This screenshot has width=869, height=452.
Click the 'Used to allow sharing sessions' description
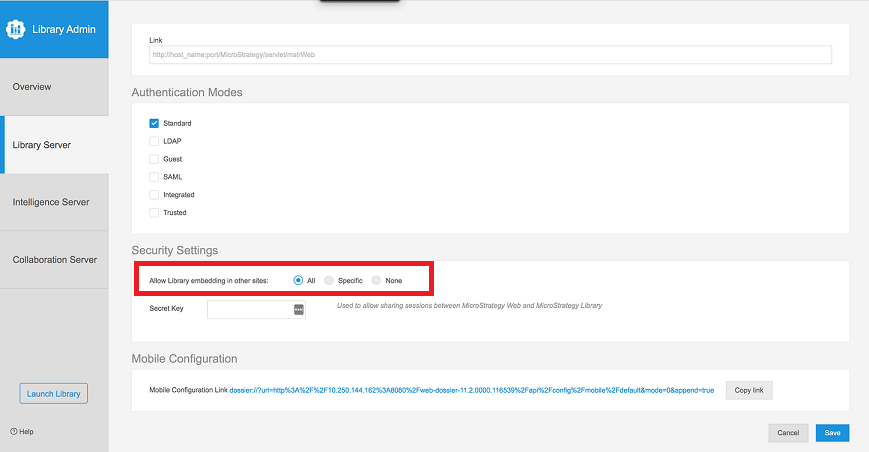[x=469, y=305]
